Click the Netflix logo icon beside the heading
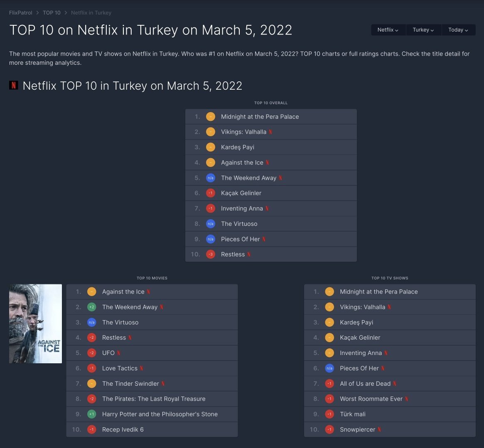This screenshot has width=484, height=448. tap(14, 86)
